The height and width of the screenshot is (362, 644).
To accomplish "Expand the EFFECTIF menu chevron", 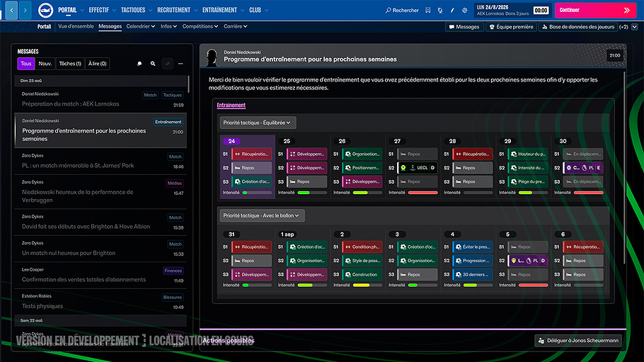I will tap(114, 11).
